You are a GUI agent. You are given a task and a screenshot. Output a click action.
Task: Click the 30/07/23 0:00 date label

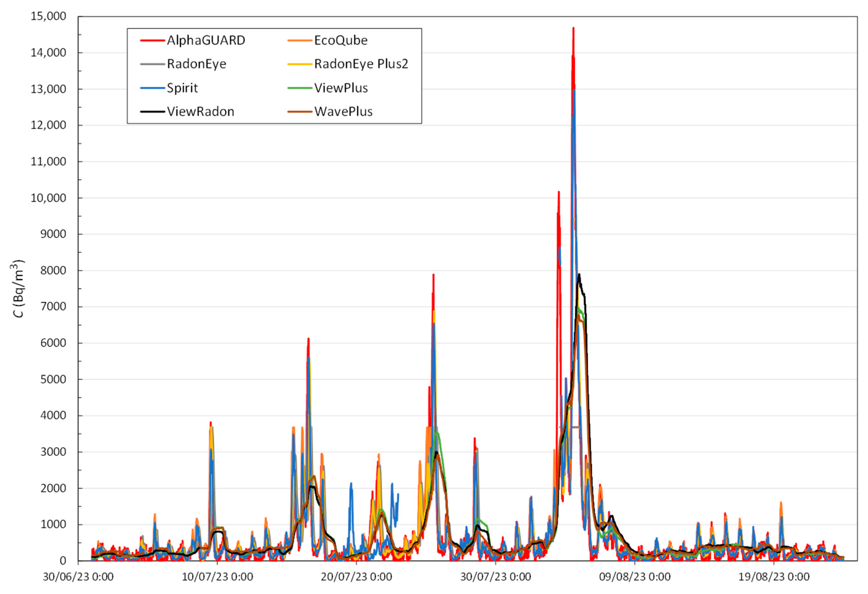pyautogui.click(x=496, y=577)
